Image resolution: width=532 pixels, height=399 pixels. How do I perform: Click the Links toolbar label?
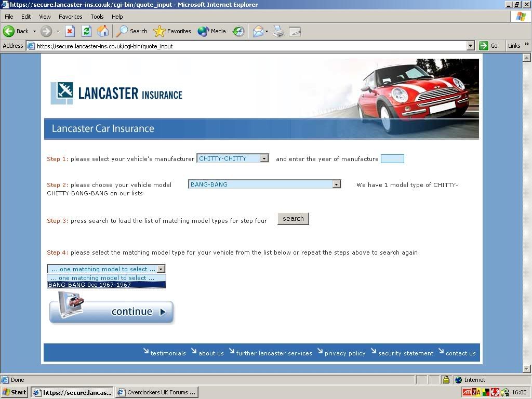coord(514,46)
